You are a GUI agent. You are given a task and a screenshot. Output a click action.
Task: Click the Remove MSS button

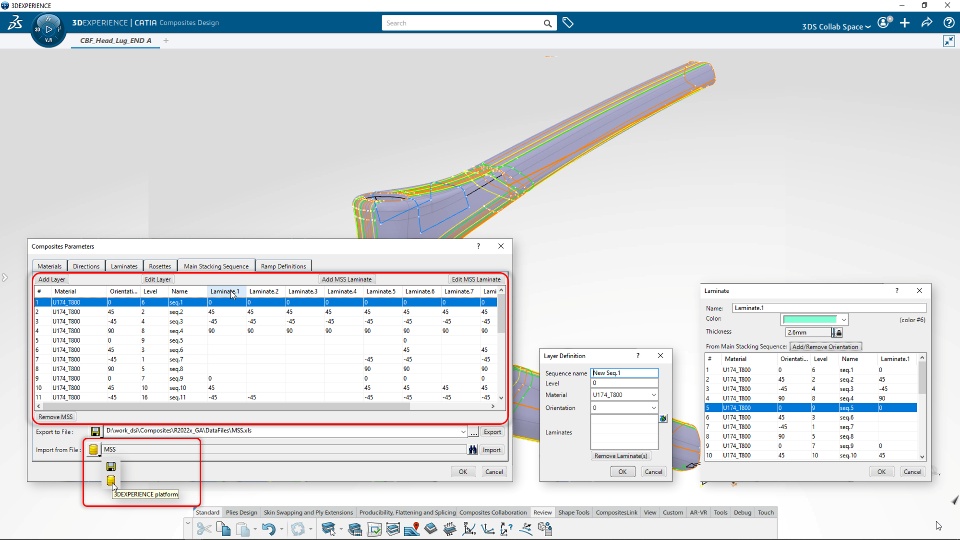click(55, 417)
